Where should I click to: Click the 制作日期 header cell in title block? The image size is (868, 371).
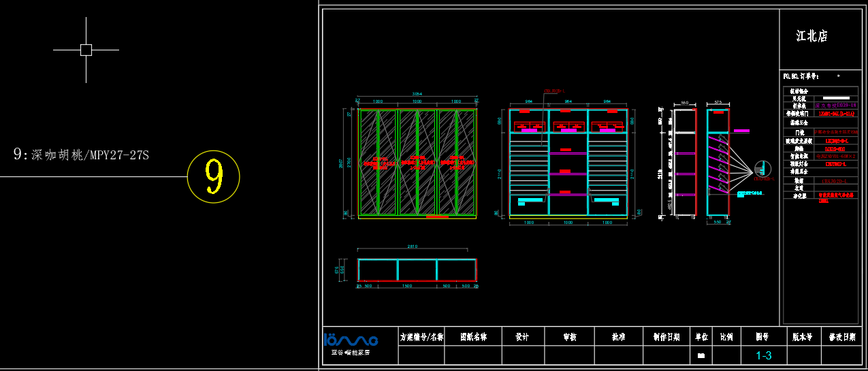click(x=666, y=336)
